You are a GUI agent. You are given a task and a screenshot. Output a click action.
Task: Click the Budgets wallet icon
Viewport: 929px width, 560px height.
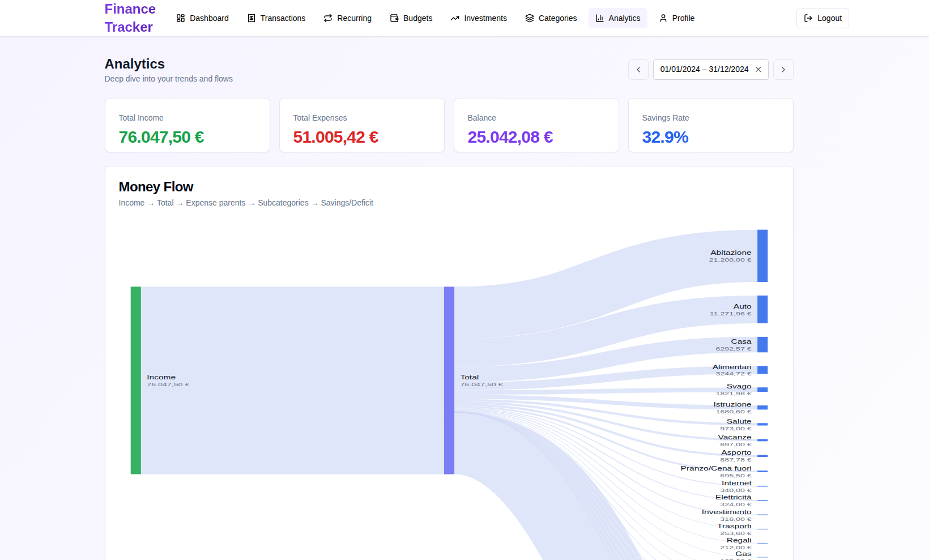pos(394,18)
